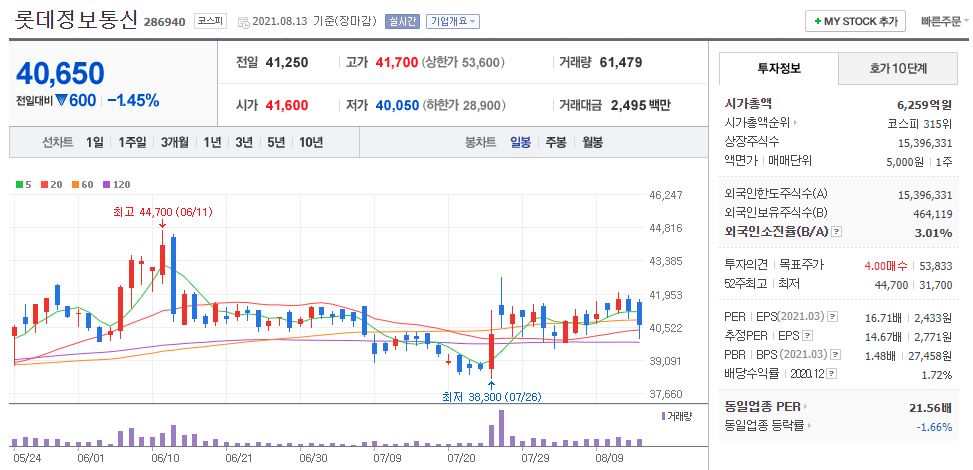This screenshot has height=470, width=973.
Task: Expand the arrow next to 시가총액순위
Action: 795,122
